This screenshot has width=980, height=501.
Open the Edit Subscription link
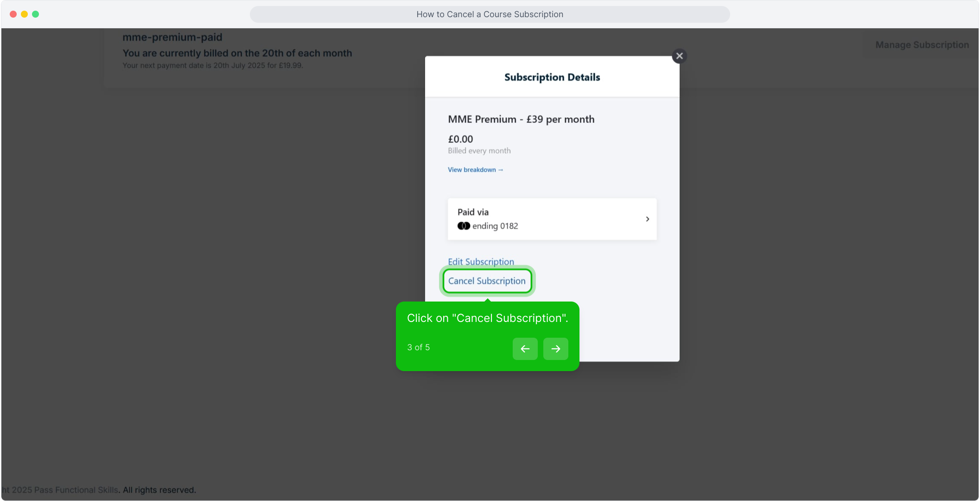pyautogui.click(x=481, y=262)
